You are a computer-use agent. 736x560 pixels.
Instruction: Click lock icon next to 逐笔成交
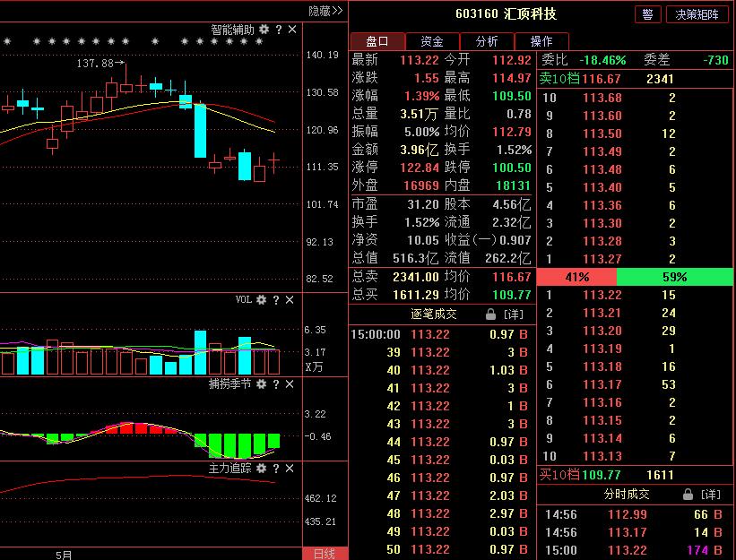point(490,314)
